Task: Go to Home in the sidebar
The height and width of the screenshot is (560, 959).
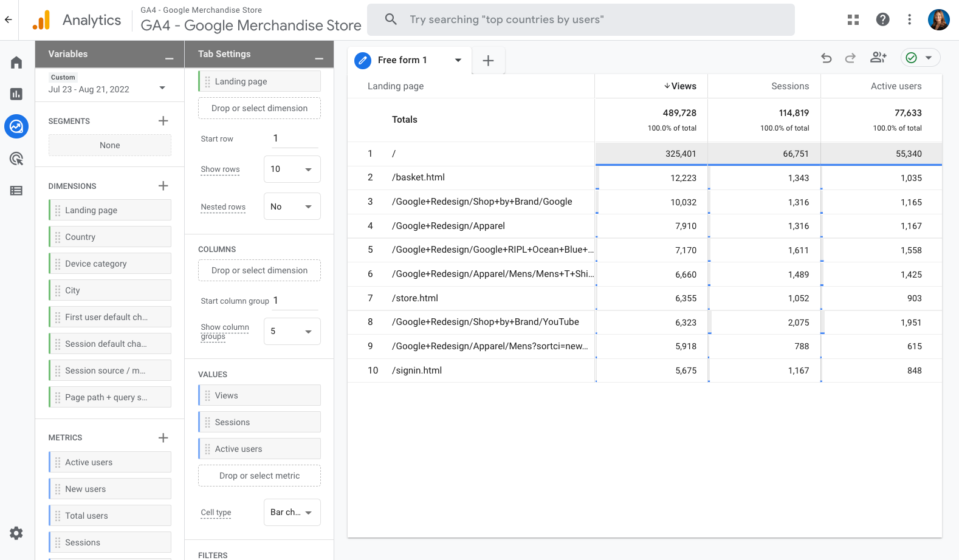Action: (x=16, y=63)
